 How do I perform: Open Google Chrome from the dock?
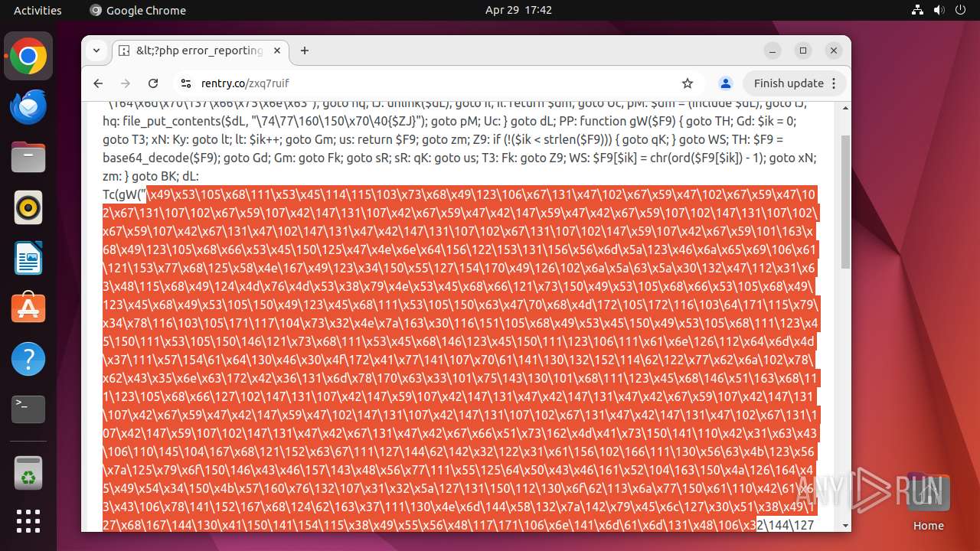[x=28, y=57]
